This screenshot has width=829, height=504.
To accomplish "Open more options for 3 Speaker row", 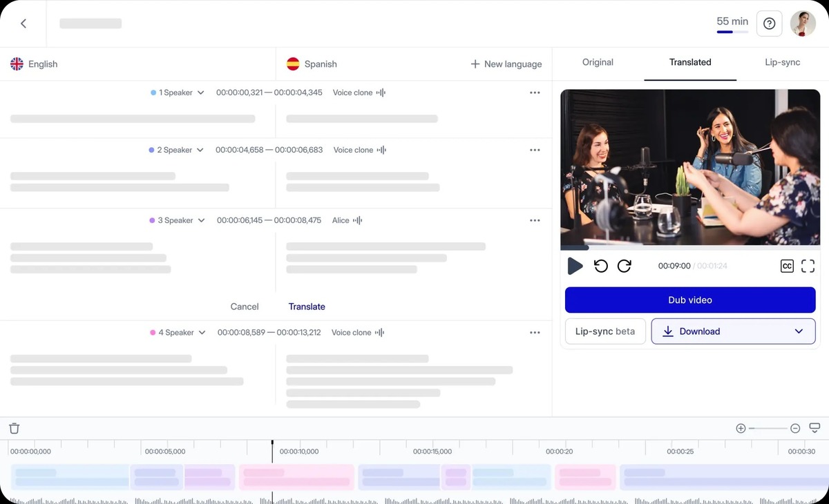I will tap(535, 220).
